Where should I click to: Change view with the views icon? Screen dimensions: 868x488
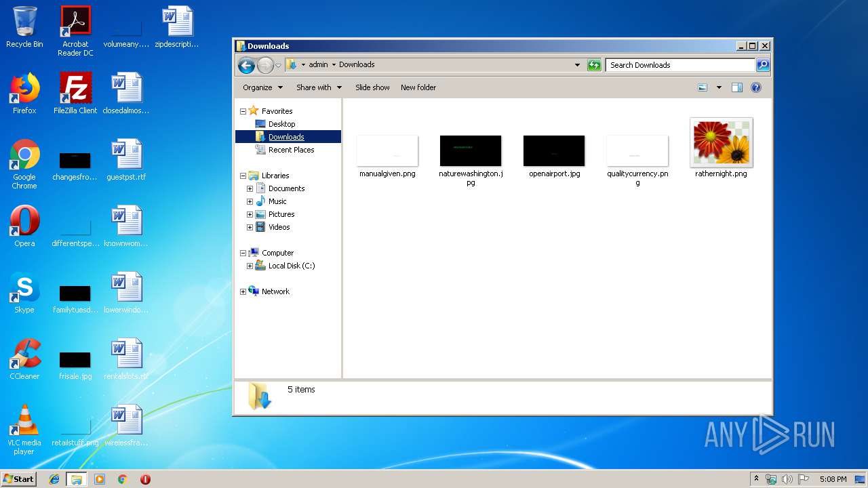click(703, 87)
